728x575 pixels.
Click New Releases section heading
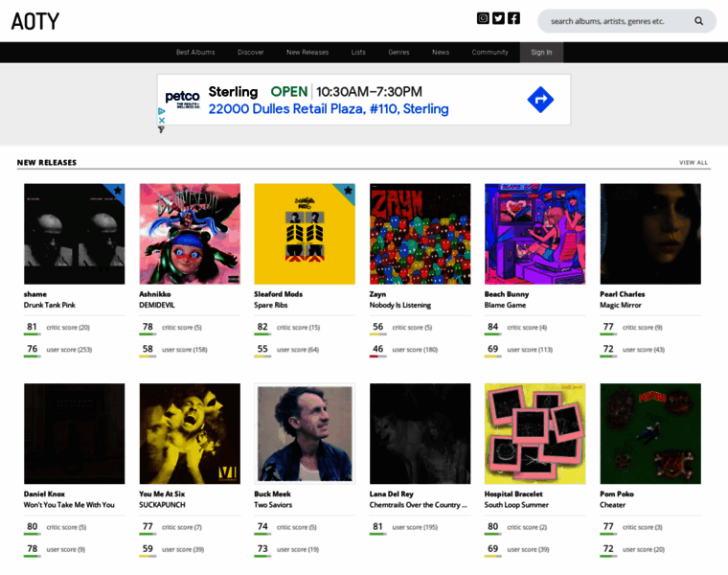pyautogui.click(x=47, y=163)
